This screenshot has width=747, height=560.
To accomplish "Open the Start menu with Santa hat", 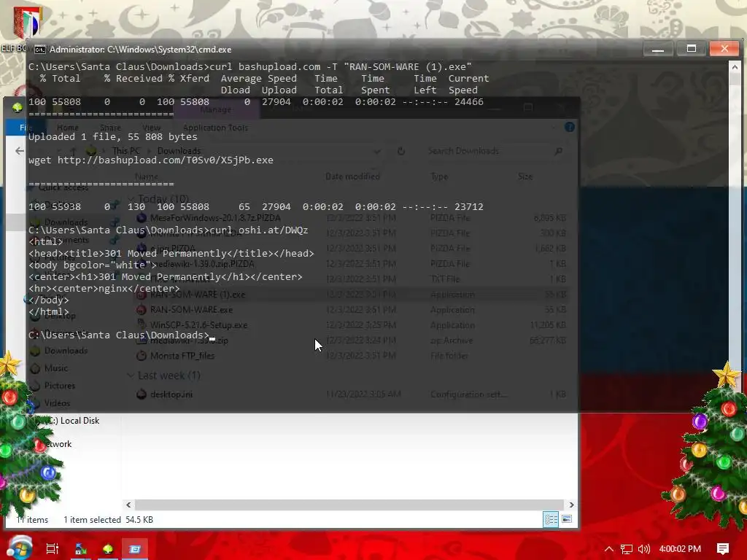I will pyautogui.click(x=20, y=548).
